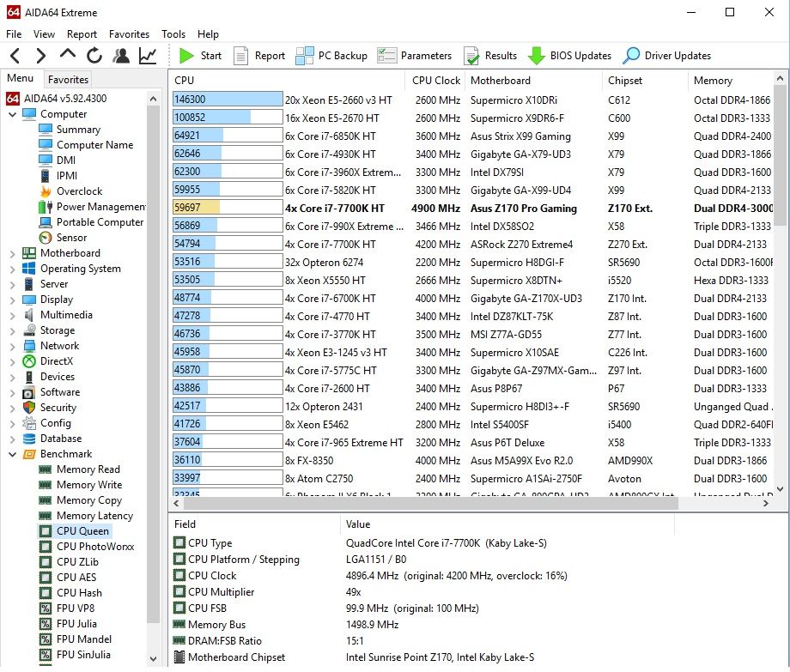790x672 pixels.
Task: Show benchmark Results
Action: point(489,56)
